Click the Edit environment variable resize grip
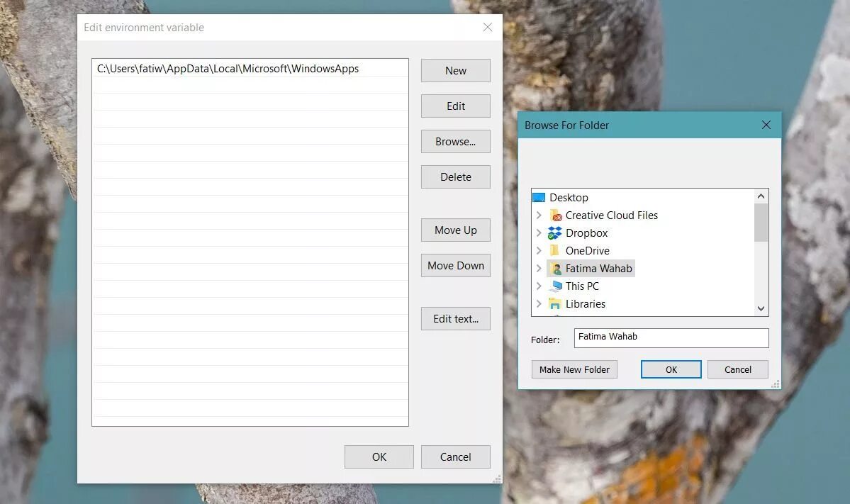 496,478
